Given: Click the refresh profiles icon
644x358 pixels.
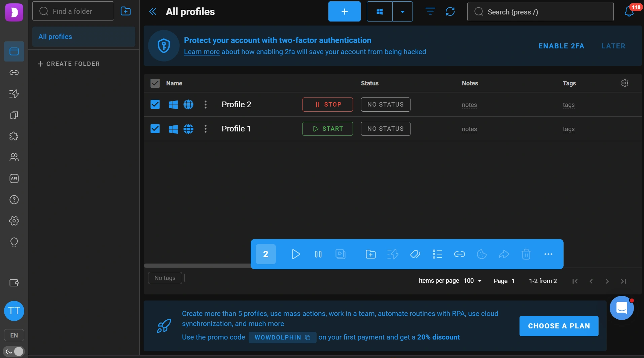Looking at the screenshot, I should [x=450, y=11].
